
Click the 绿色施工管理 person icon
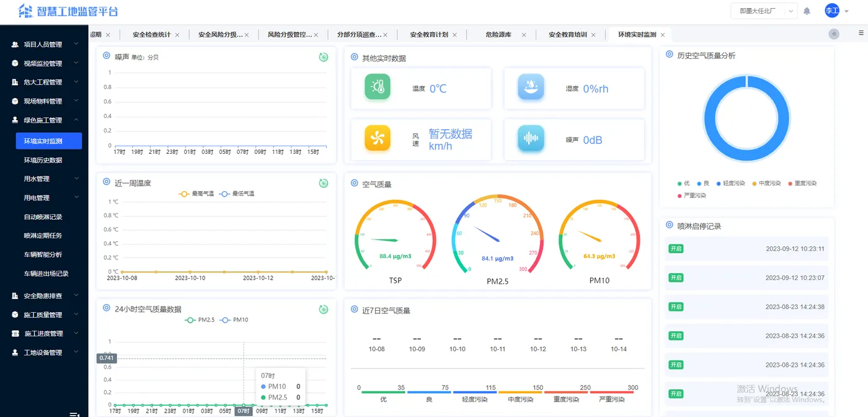(15, 120)
